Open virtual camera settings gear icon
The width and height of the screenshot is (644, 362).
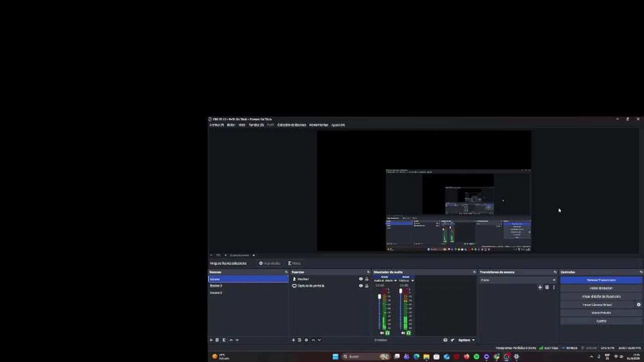pos(639,305)
